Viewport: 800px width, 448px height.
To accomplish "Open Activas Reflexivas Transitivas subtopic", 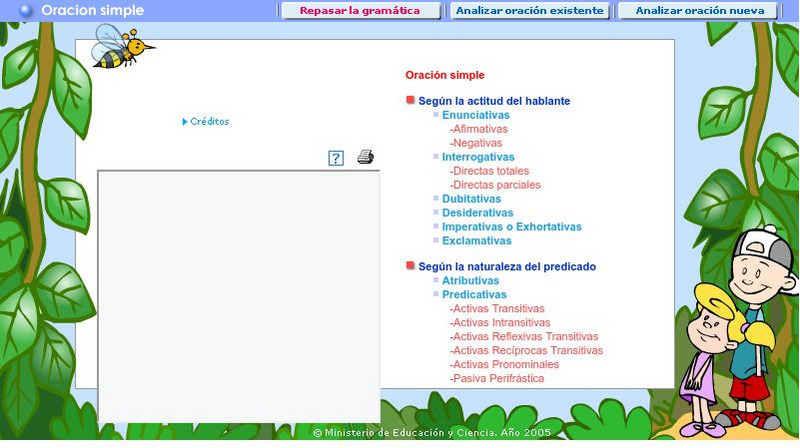I will point(524,336).
